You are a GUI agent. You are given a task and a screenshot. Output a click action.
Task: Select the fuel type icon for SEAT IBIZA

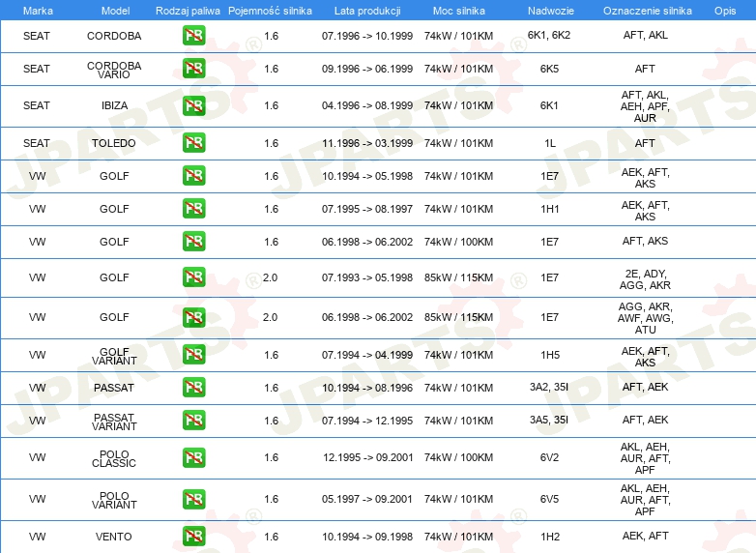pyautogui.click(x=193, y=105)
